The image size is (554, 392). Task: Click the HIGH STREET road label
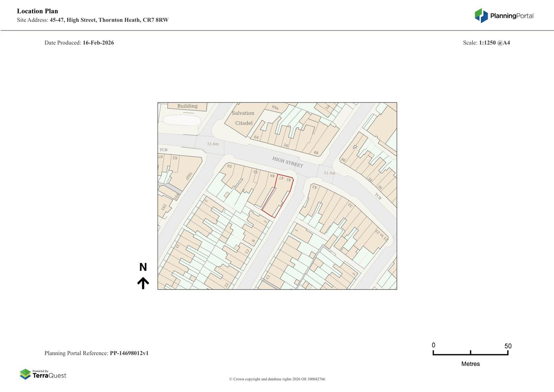pyautogui.click(x=287, y=162)
